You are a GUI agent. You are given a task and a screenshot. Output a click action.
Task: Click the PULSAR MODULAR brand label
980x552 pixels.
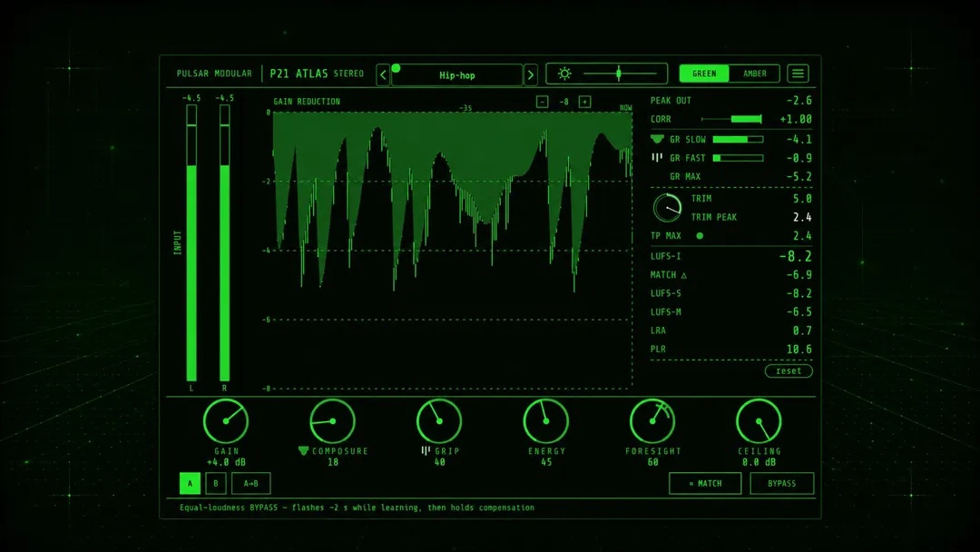pos(214,74)
